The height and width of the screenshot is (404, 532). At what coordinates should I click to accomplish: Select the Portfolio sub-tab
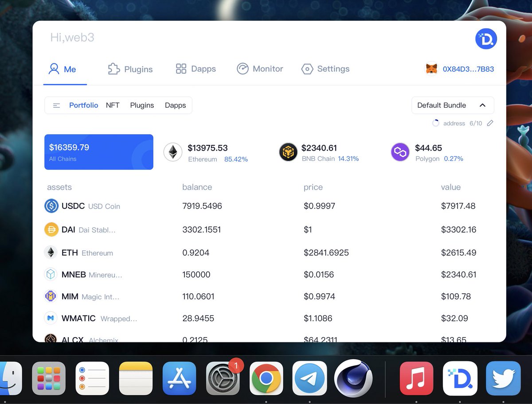(x=83, y=105)
